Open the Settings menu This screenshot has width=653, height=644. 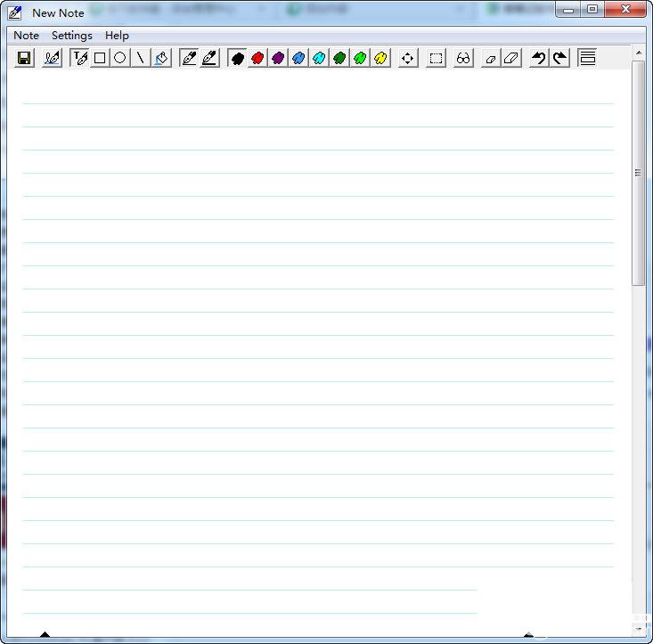[x=71, y=36]
